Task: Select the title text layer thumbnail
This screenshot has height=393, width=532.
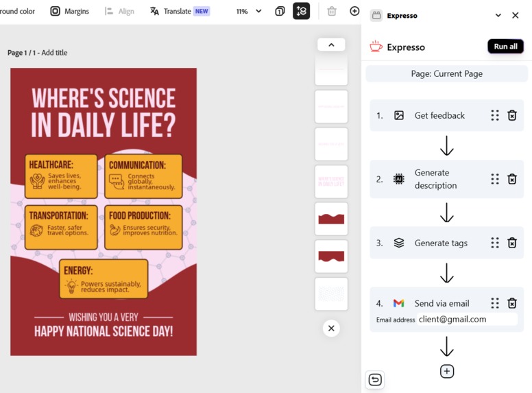Action: 331,182
